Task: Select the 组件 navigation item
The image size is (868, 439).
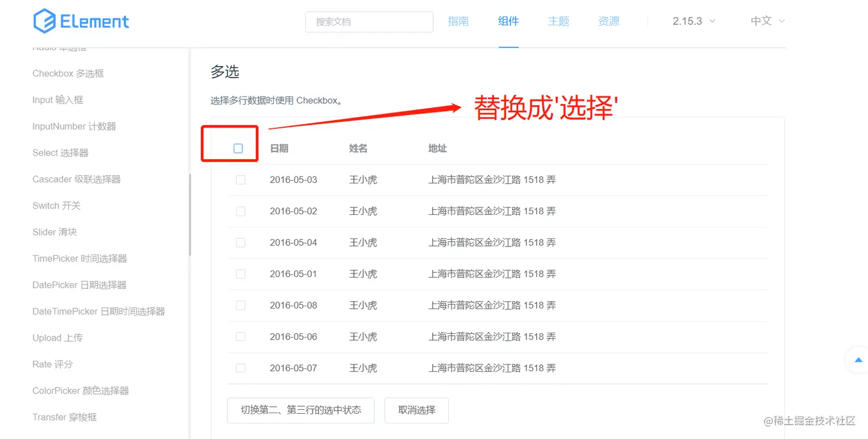Action: (x=508, y=21)
